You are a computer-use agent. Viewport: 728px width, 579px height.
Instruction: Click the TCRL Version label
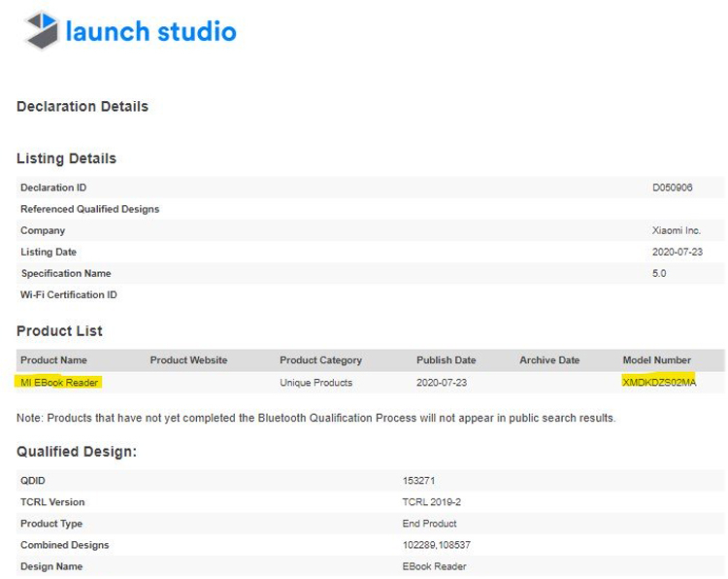click(52, 502)
